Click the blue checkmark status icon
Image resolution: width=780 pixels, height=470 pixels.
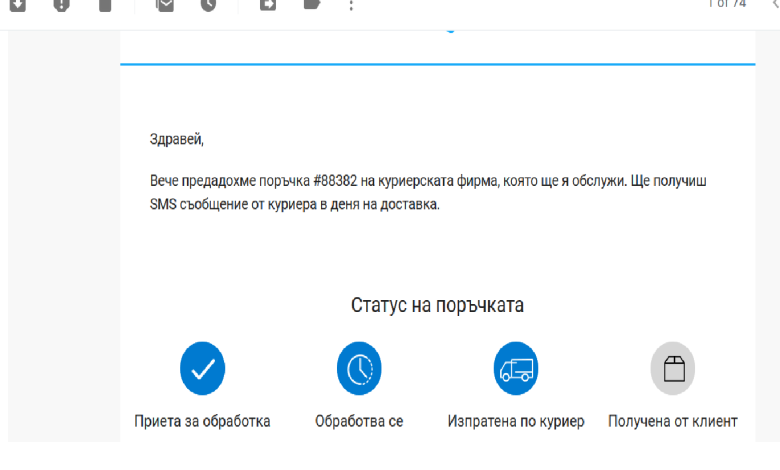202,369
